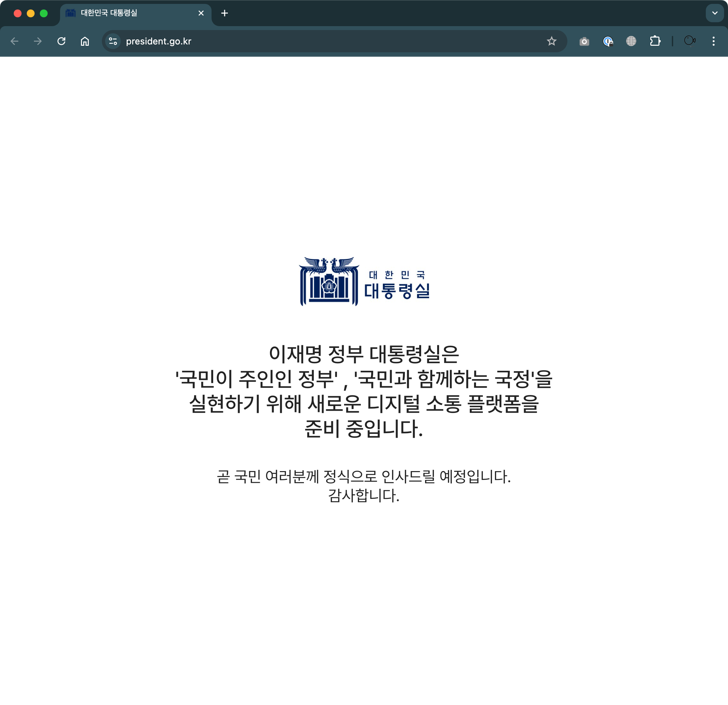Open a new tab with plus button

[x=224, y=13]
